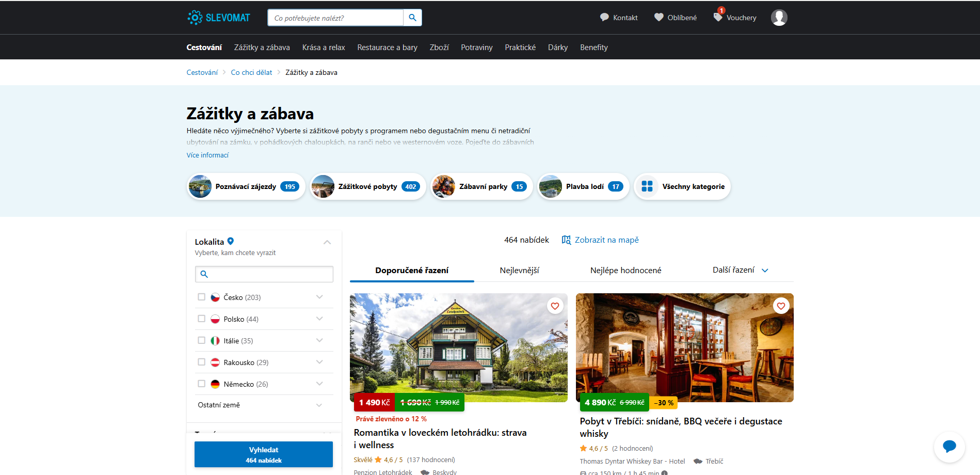
Task: Select Plavba lodí category chip
Action: tap(583, 186)
